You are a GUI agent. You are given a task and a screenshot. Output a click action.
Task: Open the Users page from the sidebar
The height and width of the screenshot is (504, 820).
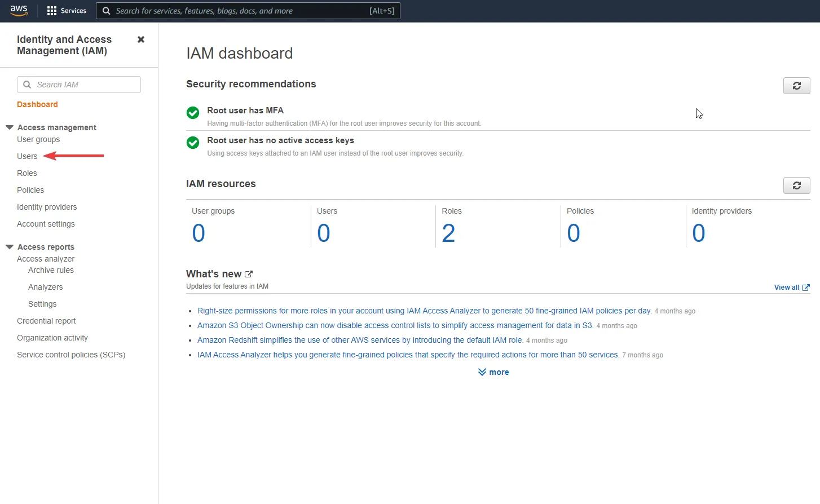tap(27, 156)
